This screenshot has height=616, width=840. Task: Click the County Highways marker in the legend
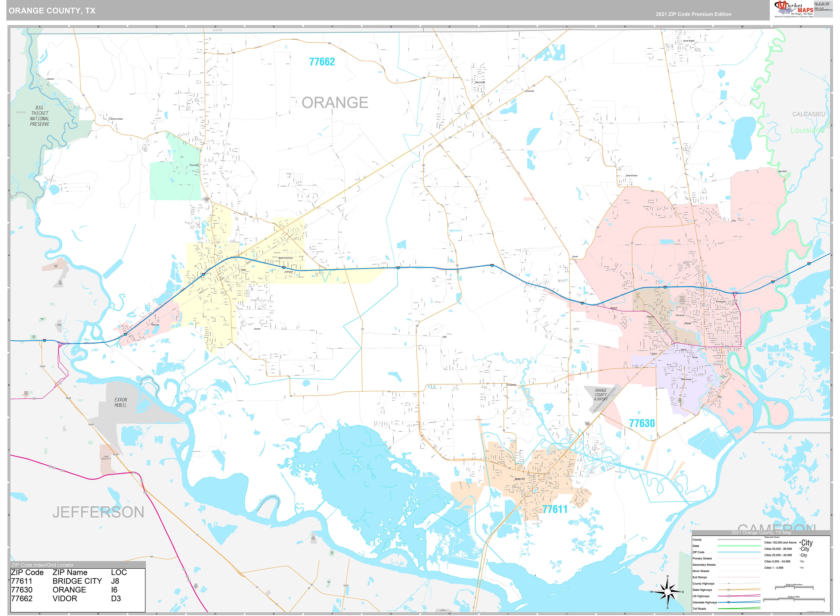(729, 584)
